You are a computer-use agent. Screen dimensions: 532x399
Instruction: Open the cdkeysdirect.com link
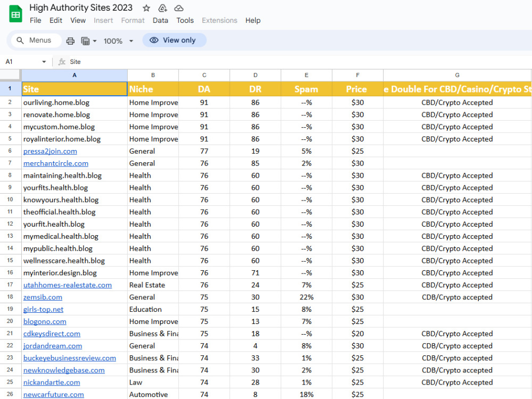click(52, 334)
